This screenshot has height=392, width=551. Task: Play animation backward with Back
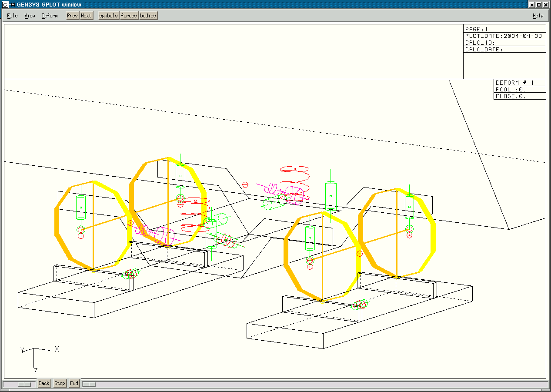point(43,383)
